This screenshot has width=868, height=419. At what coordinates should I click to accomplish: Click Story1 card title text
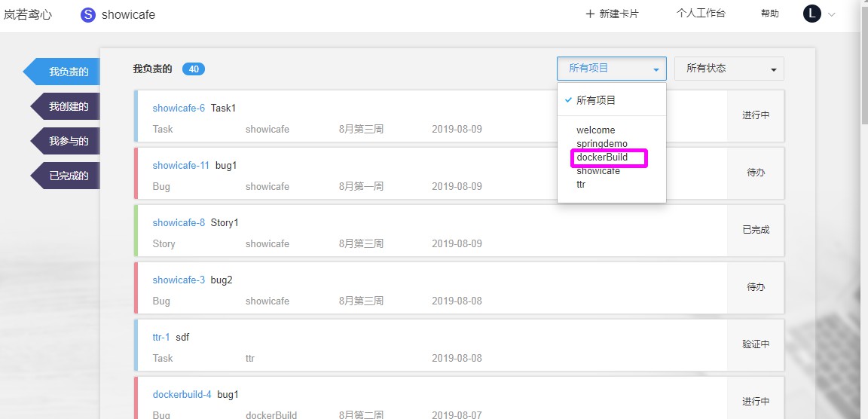pos(225,222)
